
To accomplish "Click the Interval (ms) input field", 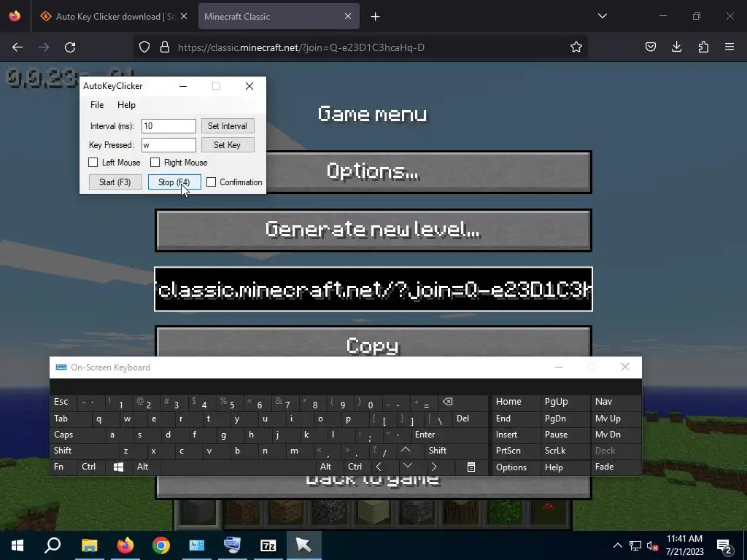I will tap(169, 126).
